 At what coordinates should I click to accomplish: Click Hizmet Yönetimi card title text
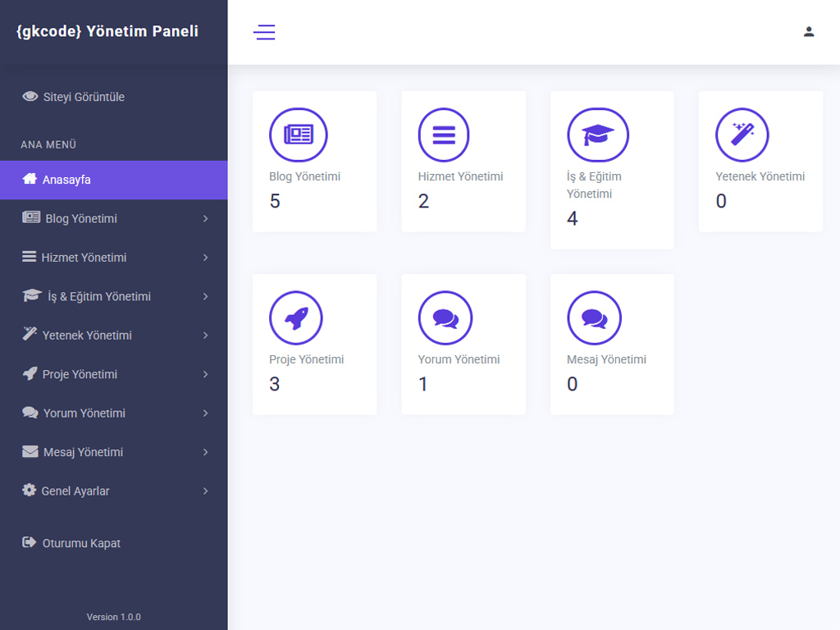tap(460, 176)
